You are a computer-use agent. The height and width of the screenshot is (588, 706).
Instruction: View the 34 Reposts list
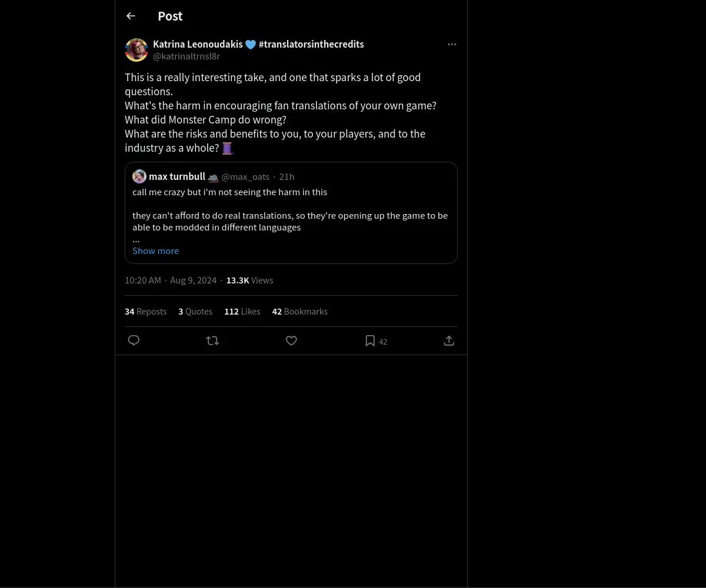point(145,311)
